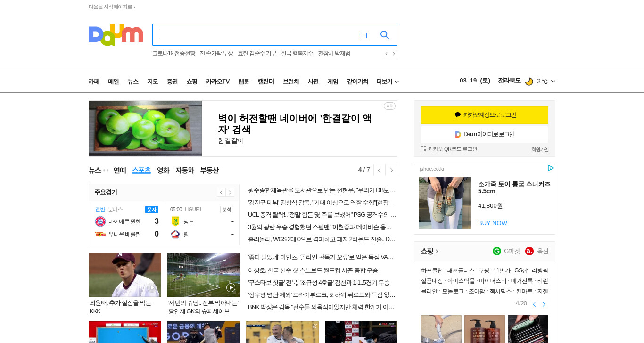This screenshot has height=343, width=644.
Task: Click the 같이가치 navigation item
Action: (x=358, y=82)
